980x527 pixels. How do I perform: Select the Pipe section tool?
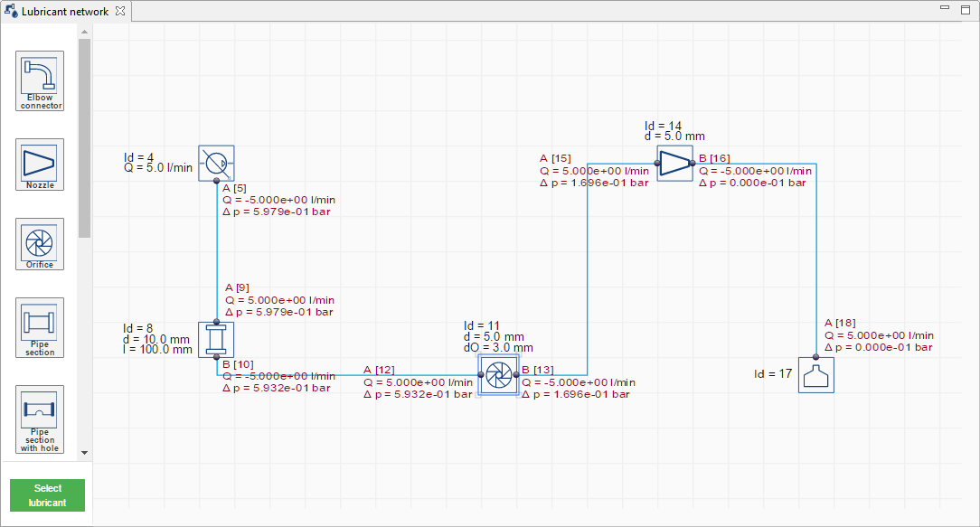39,326
